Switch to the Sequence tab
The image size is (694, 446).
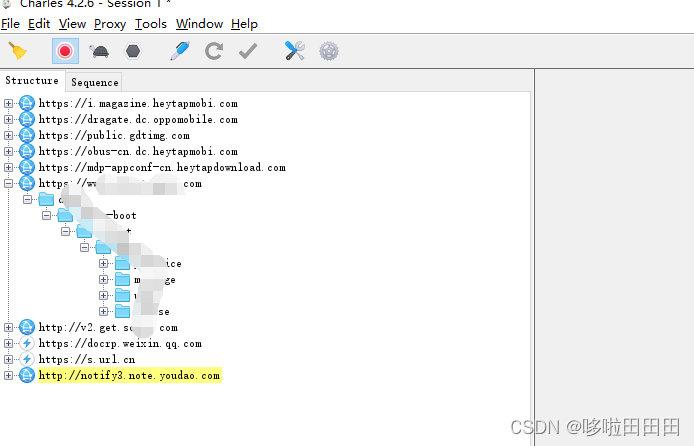94,82
